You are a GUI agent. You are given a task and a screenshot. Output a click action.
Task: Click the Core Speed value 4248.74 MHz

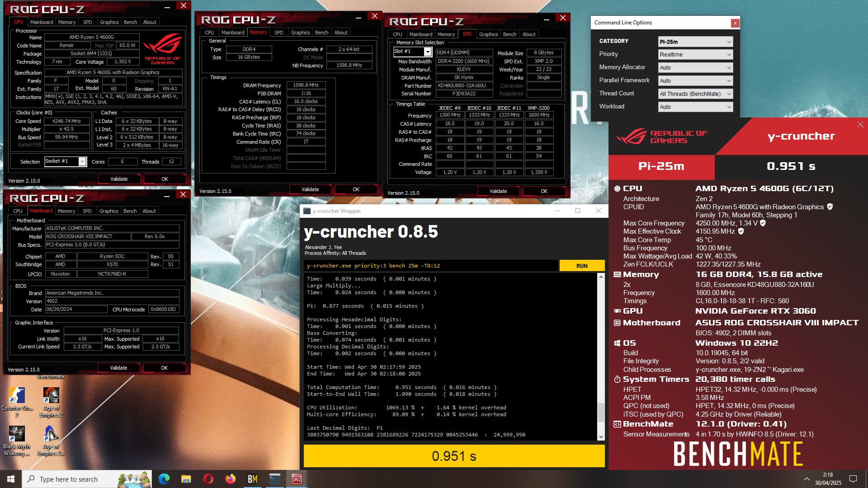point(66,122)
